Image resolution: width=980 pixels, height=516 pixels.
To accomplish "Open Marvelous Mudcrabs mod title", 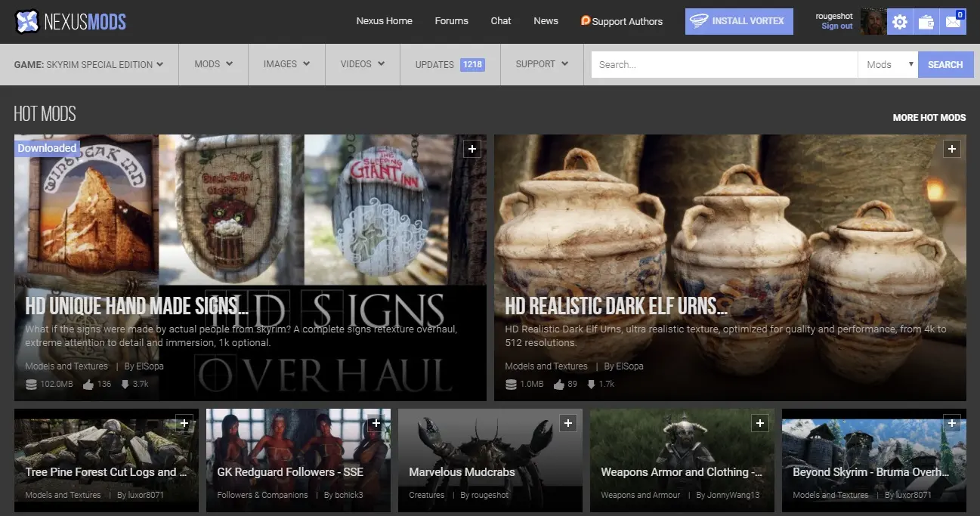I will [462, 472].
